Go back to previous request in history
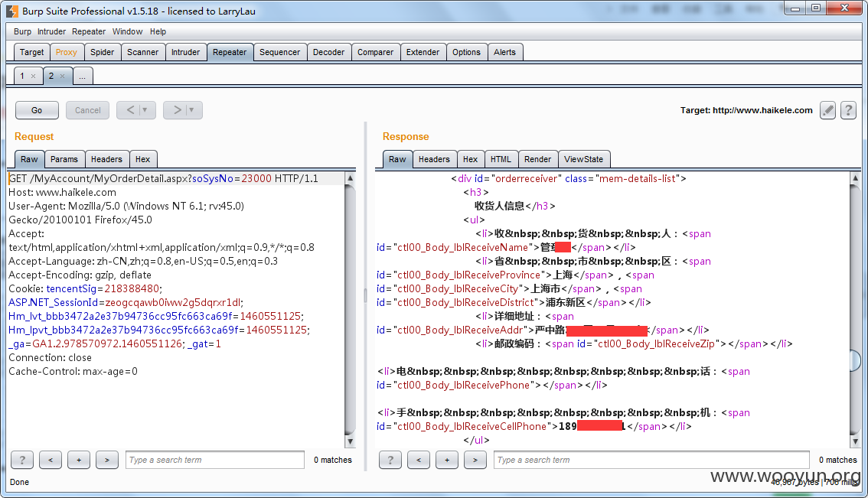Viewport: 868px width, 498px height. click(130, 110)
